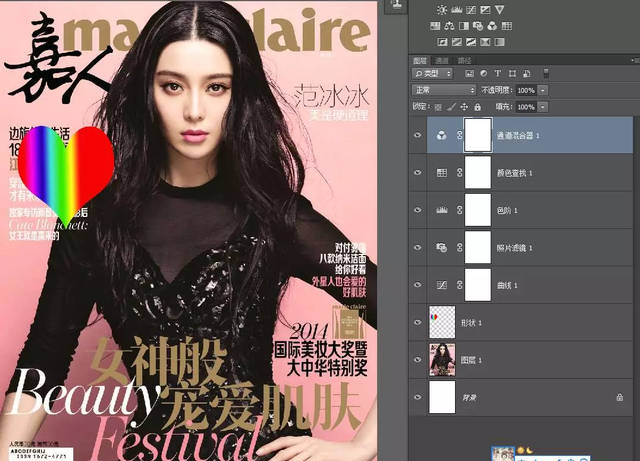Screen dimensions: 640x461
Task: Click the 不透明度 100% value field
Action: 526,90
